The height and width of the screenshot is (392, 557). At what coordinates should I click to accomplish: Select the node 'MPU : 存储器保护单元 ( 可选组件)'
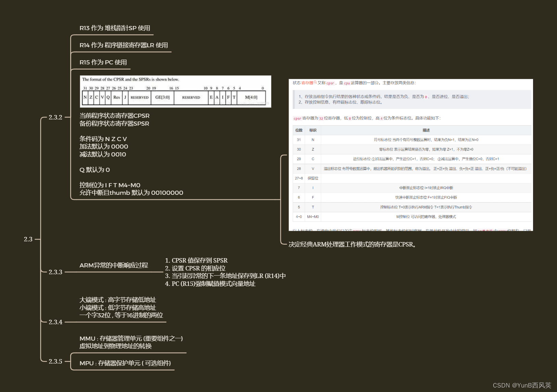tap(125, 363)
